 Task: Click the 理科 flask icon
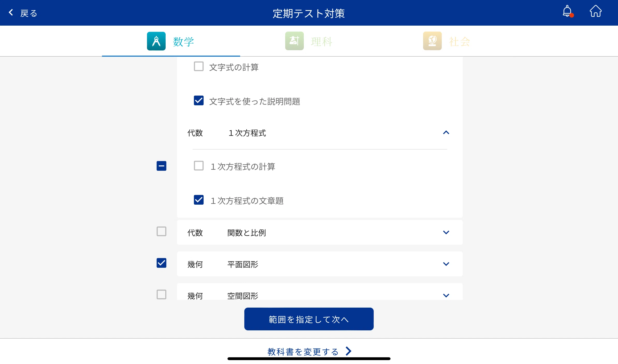(x=295, y=41)
